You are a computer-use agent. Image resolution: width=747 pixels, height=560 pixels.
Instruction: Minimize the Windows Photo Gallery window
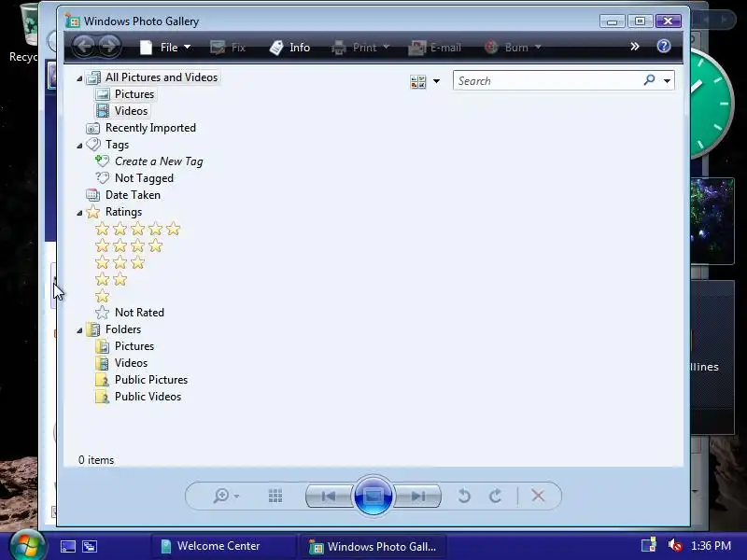tap(613, 21)
